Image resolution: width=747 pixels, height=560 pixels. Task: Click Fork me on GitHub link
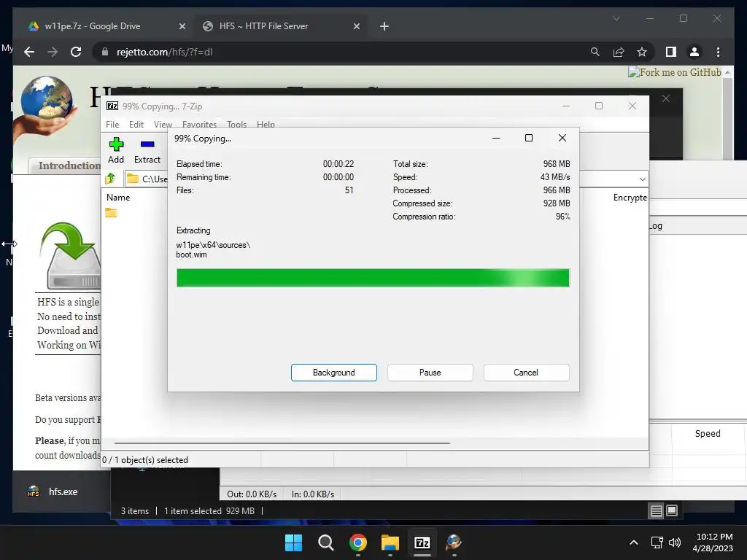(675, 72)
